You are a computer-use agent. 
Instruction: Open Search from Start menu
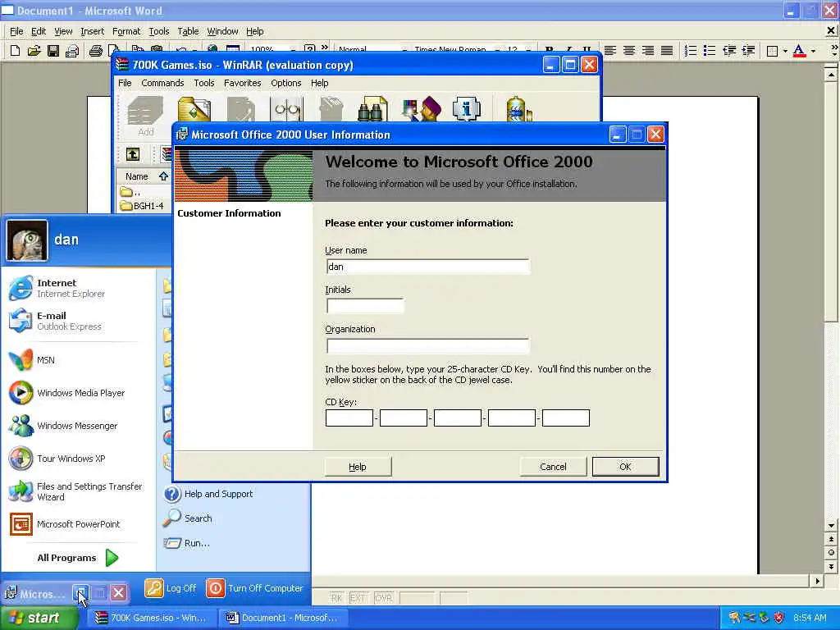189,518
